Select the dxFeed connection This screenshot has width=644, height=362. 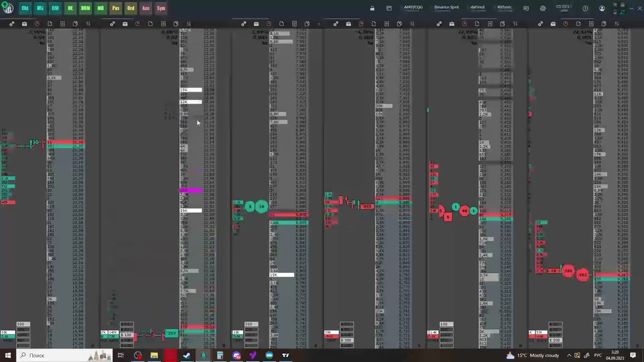(x=477, y=8)
